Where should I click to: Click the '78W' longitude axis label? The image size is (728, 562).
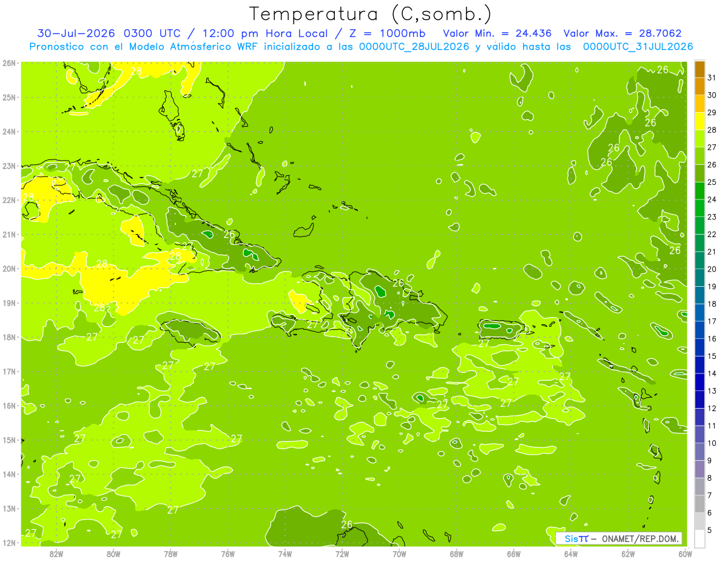pos(170,554)
